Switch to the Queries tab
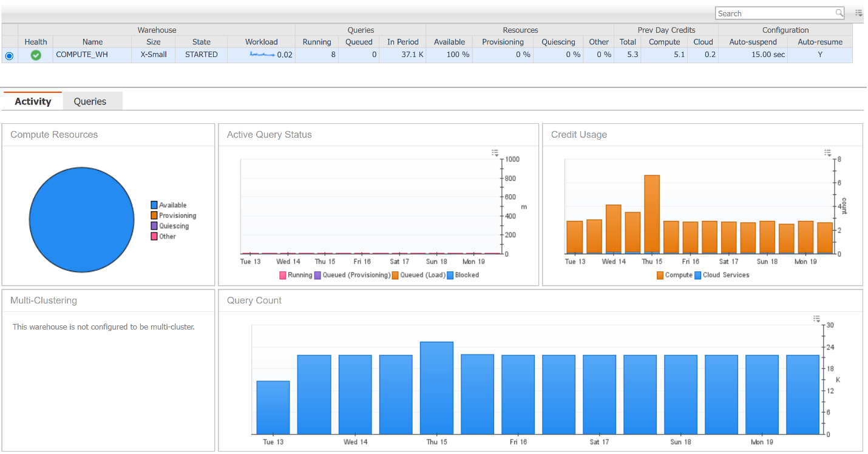Viewport: 868px width, 454px height. [90, 101]
